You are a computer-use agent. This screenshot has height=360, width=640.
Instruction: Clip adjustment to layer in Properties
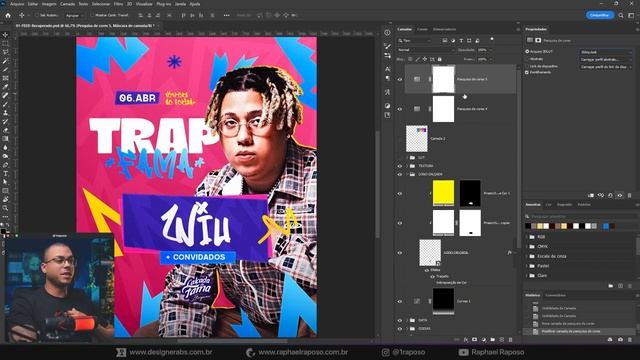[x=591, y=196]
